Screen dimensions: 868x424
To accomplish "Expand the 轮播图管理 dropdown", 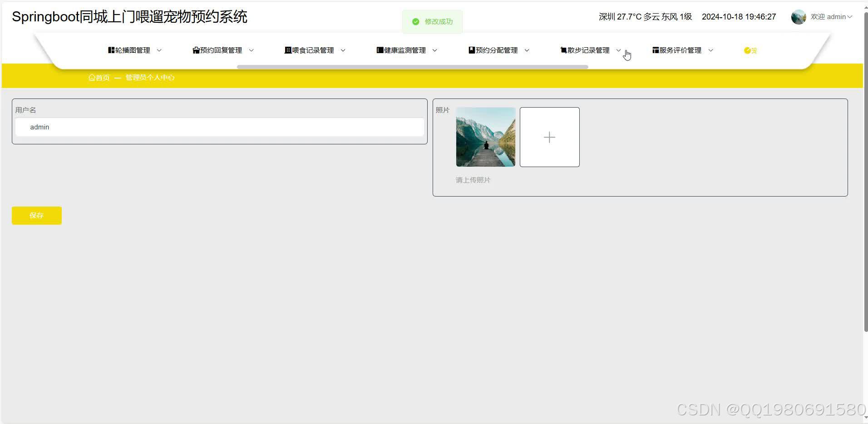I will pos(159,50).
